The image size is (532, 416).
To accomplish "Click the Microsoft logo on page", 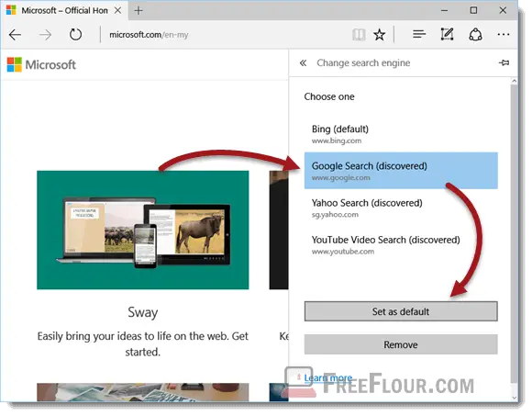I will [41, 64].
